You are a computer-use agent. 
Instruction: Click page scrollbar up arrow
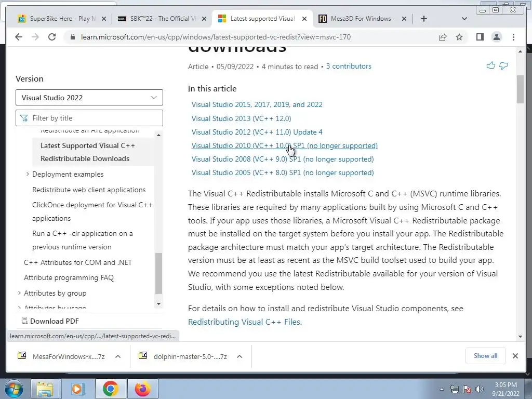(520, 51)
